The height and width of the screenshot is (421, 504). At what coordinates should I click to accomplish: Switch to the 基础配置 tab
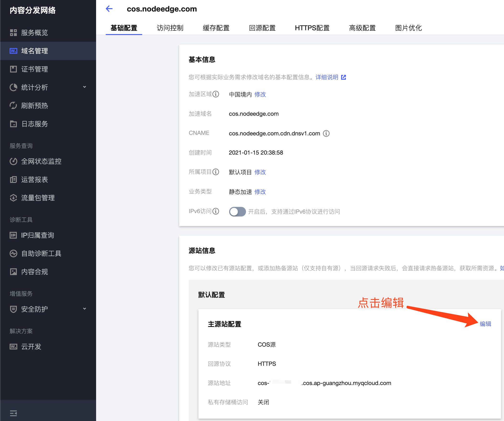124,28
